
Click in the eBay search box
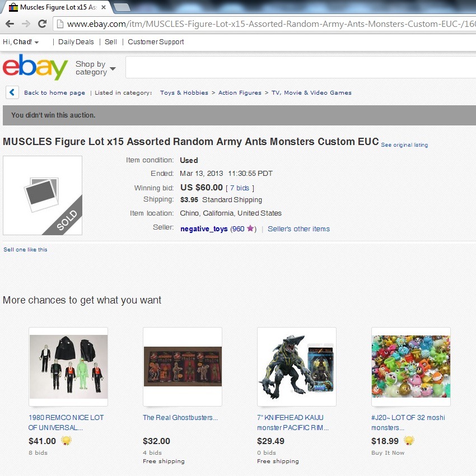coord(301,67)
